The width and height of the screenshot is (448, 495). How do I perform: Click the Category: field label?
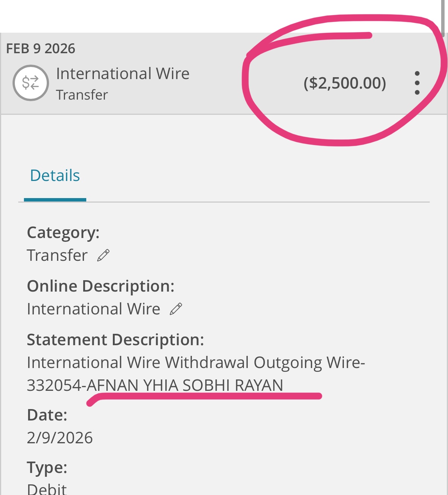[63, 233]
